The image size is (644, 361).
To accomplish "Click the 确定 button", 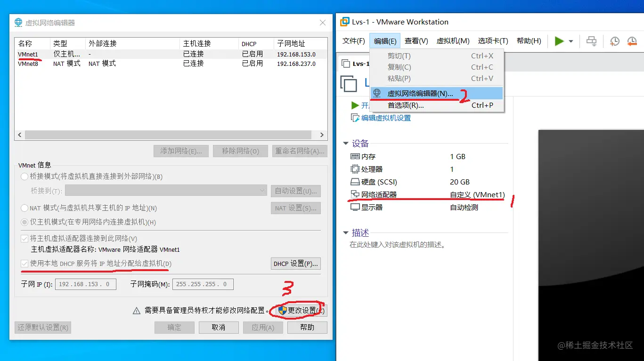I will 174,327.
